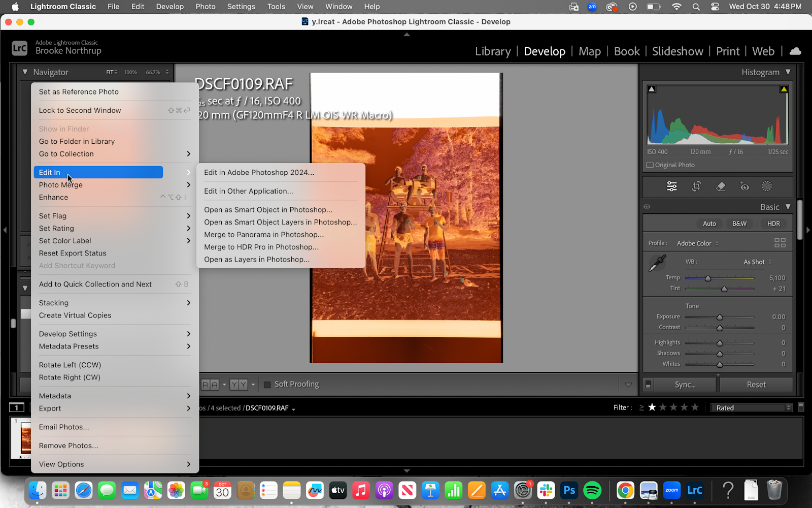Expand the Go to Collection submenu

115,154
